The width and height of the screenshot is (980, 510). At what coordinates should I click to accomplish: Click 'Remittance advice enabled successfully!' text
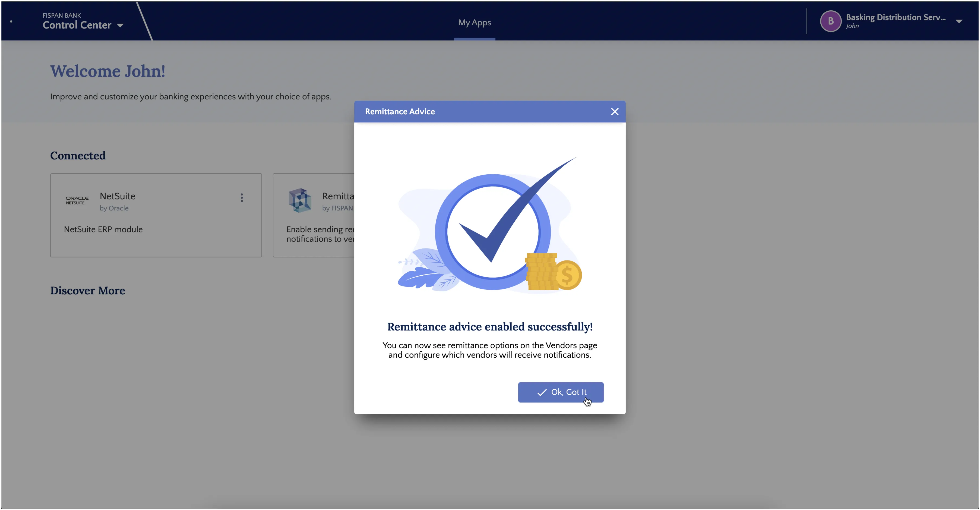490,326
